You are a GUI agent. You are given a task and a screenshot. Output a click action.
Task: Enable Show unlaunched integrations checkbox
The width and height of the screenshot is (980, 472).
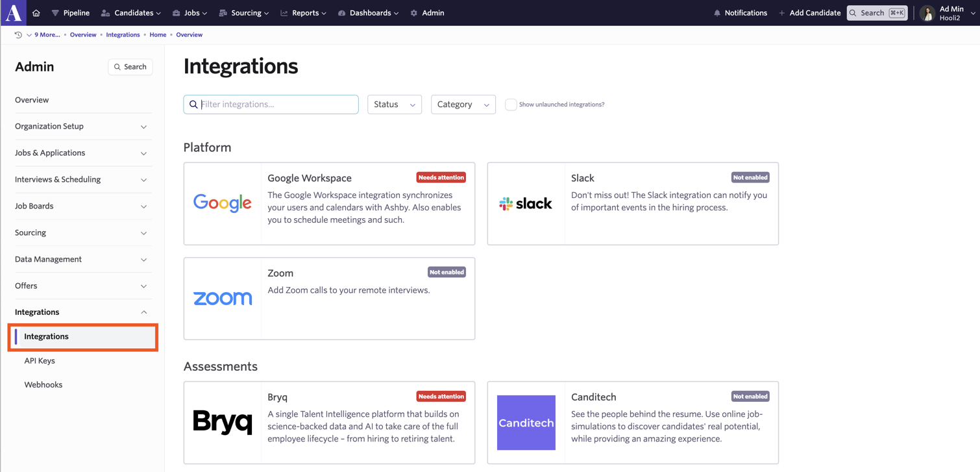511,105
